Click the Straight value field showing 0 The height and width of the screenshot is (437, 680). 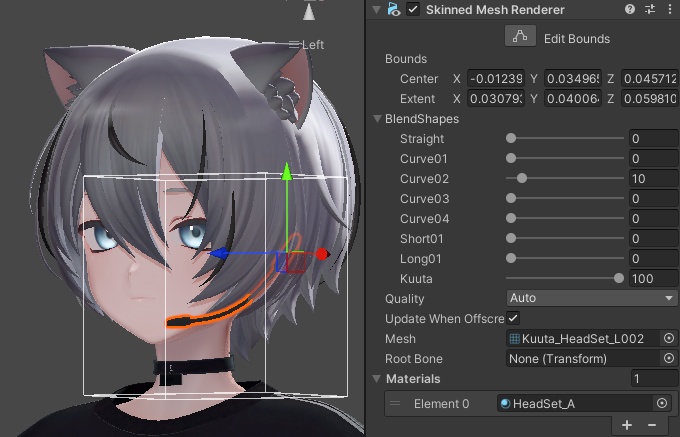coord(654,138)
